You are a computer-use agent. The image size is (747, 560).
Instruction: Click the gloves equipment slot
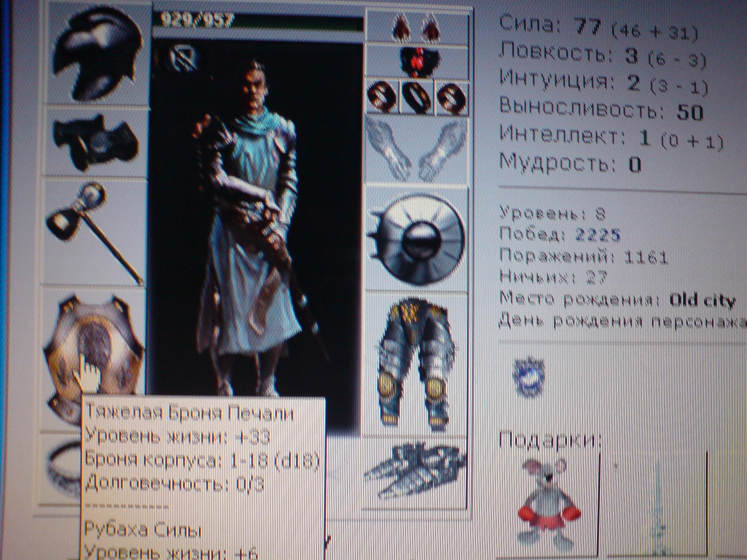pyautogui.click(x=417, y=150)
